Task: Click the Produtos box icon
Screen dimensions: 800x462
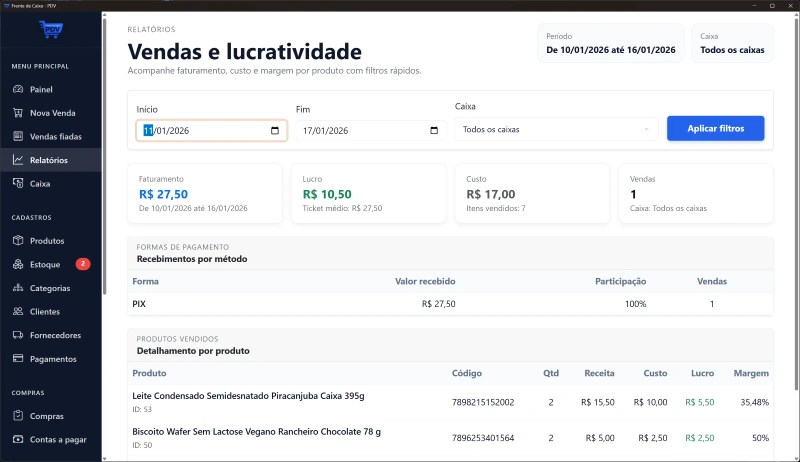Action: click(18, 241)
